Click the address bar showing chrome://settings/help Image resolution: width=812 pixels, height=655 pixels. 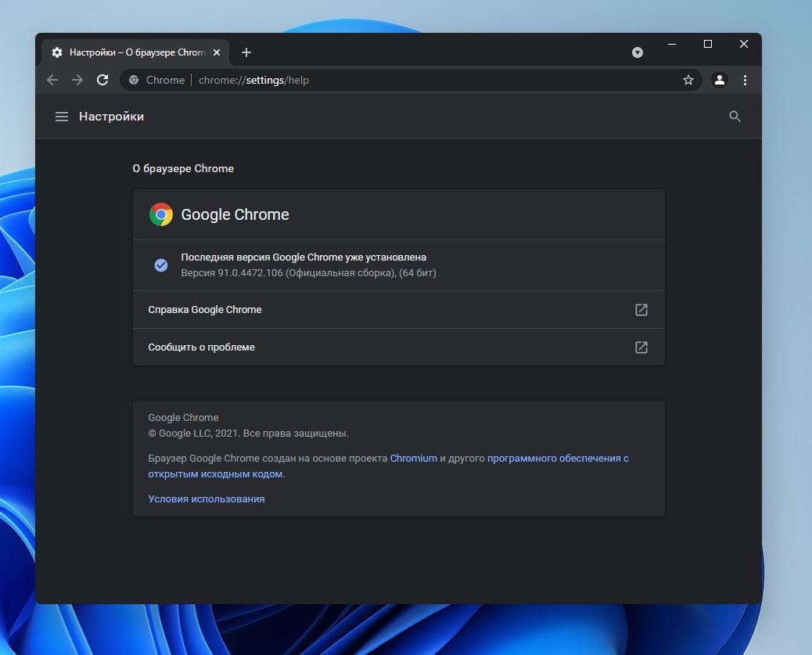[x=411, y=80]
